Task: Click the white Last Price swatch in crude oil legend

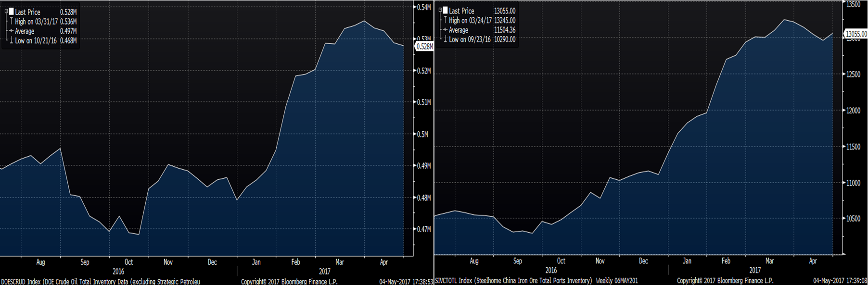Action: point(11,12)
